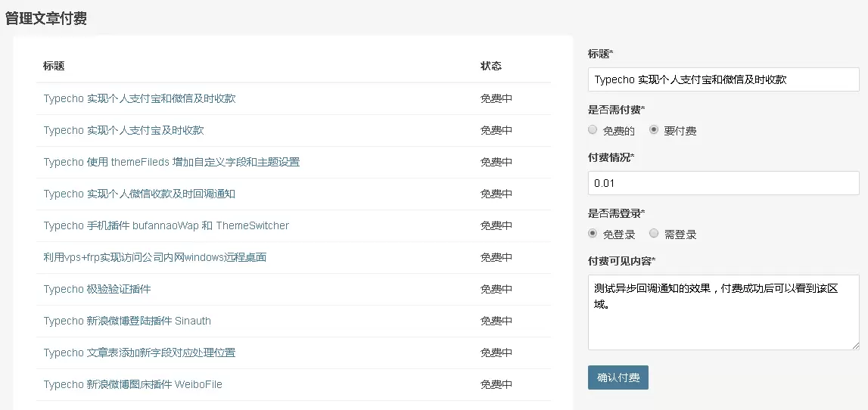Click the 管理文章付费 page heading

tap(46, 18)
